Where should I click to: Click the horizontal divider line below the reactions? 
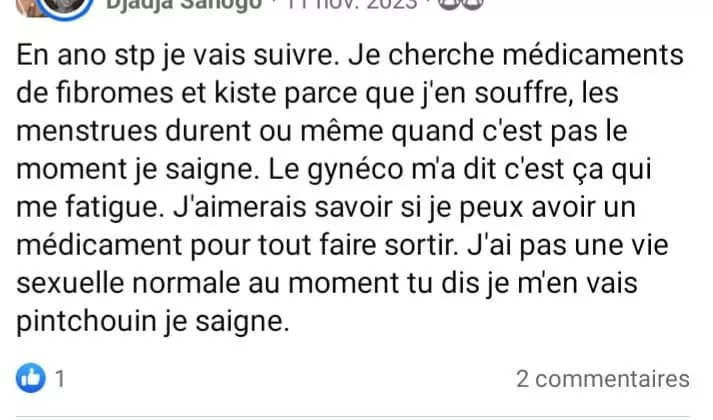(x=353, y=416)
